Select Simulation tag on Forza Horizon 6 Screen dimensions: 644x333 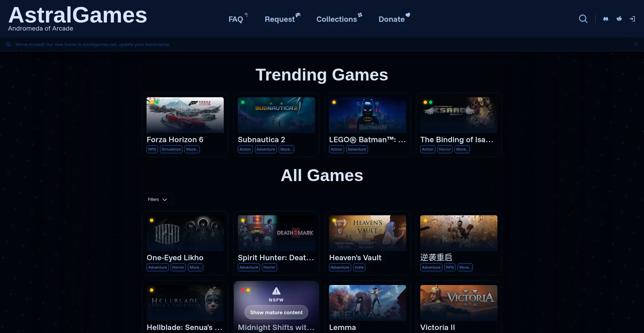(x=171, y=149)
